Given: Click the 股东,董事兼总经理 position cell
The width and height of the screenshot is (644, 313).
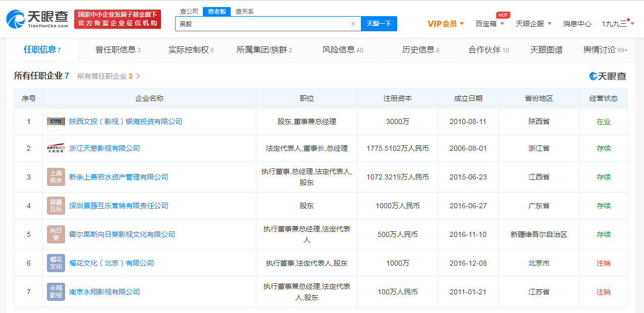Looking at the screenshot, I should (307, 121).
